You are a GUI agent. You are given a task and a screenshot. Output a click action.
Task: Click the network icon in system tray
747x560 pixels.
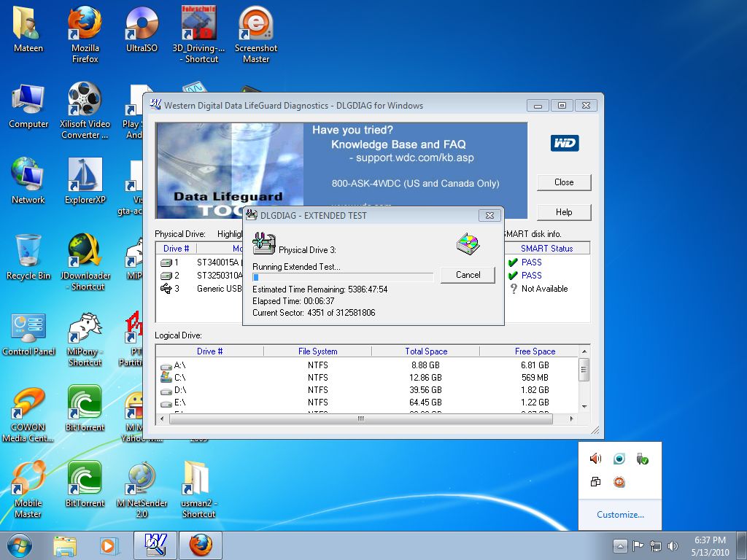[656, 545]
